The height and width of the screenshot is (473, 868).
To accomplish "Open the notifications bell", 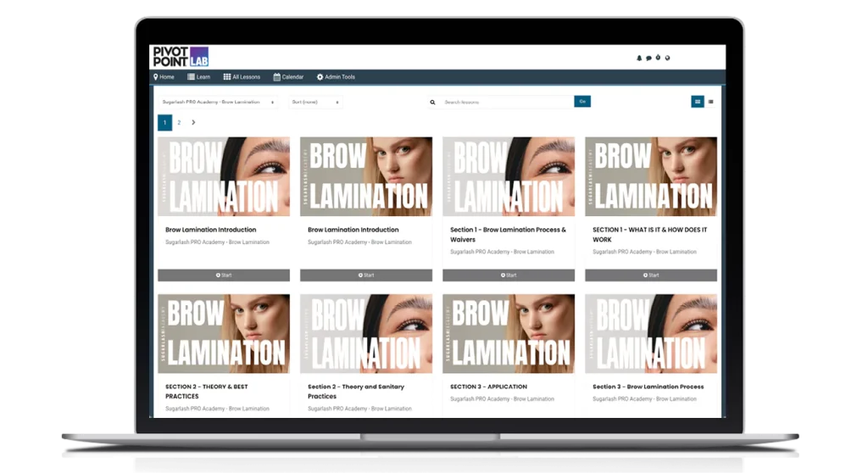I will click(639, 58).
